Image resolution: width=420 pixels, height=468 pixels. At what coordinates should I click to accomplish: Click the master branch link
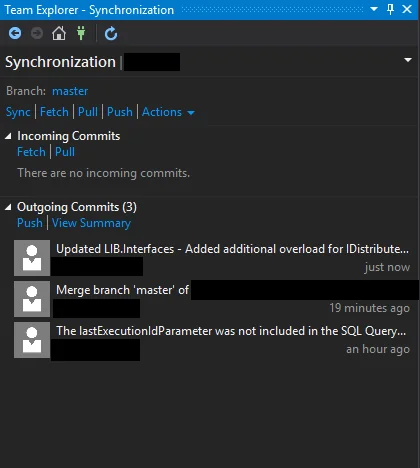70,91
